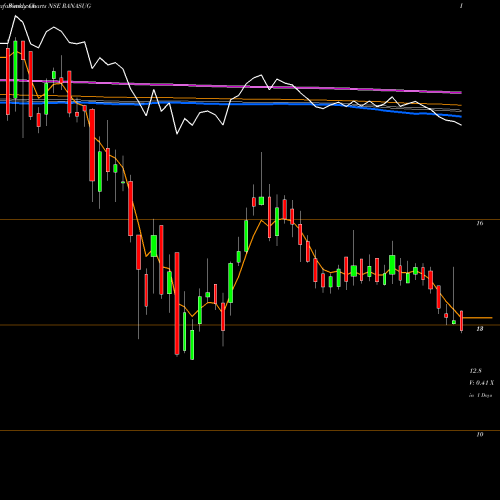Viewport: 500px width, 500px height.
Task: Click the price axis label '10'
Action: pyautogui.click(x=480, y=434)
